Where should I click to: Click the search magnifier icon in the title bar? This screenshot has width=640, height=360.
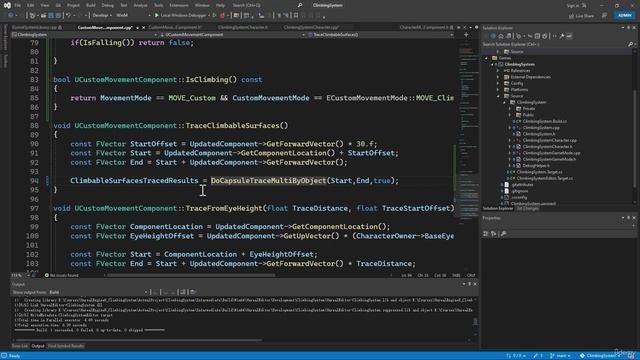tap(300, 5)
